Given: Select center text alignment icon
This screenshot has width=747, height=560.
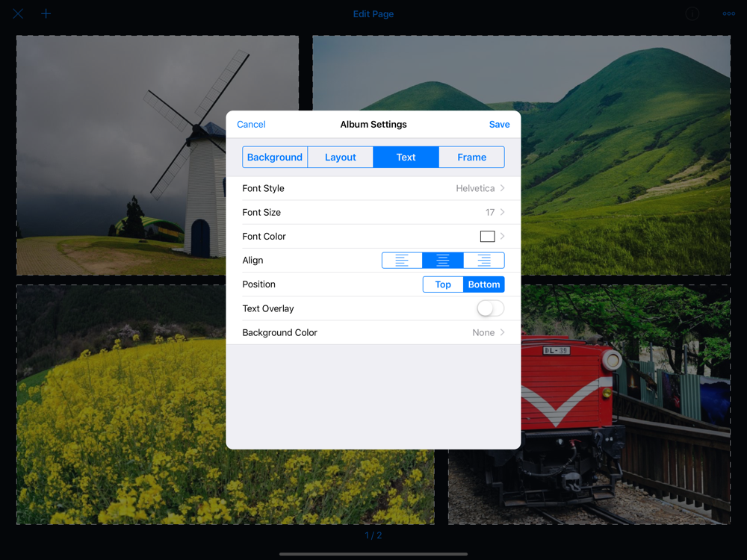Looking at the screenshot, I should [x=443, y=261].
